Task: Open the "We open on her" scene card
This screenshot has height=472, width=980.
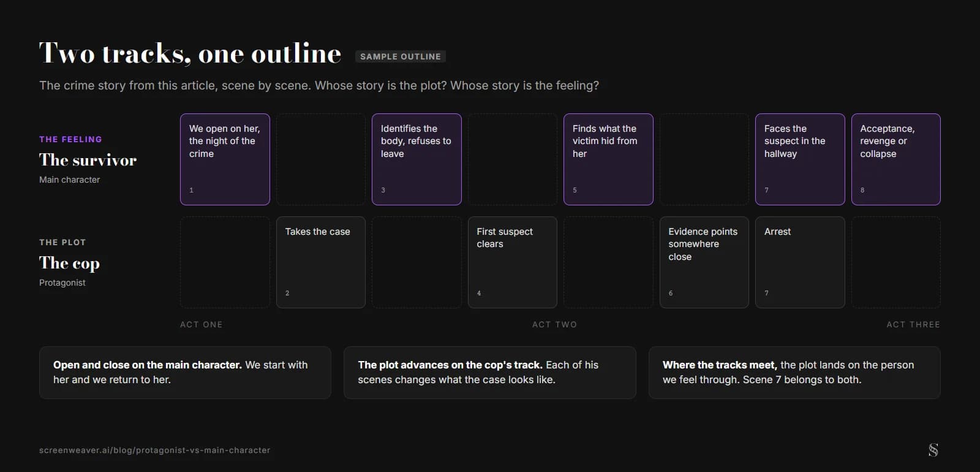Action: click(x=225, y=159)
